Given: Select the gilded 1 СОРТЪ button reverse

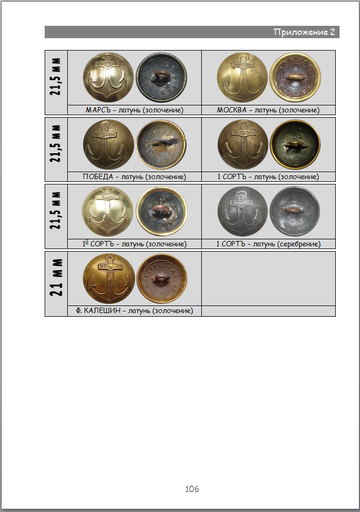Looking at the screenshot, I should point(295,145).
